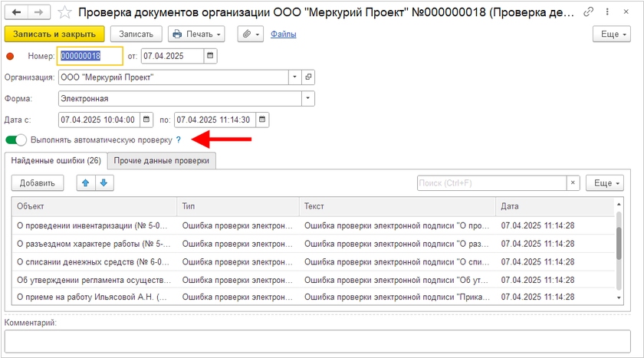Sort by the Текст column header
Screen dimensions: 644x358
coord(397,206)
